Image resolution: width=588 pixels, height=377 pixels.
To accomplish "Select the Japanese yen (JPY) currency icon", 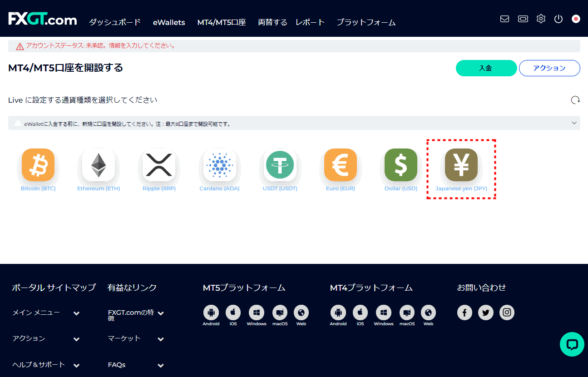I will pyautogui.click(x=461, y=165).
